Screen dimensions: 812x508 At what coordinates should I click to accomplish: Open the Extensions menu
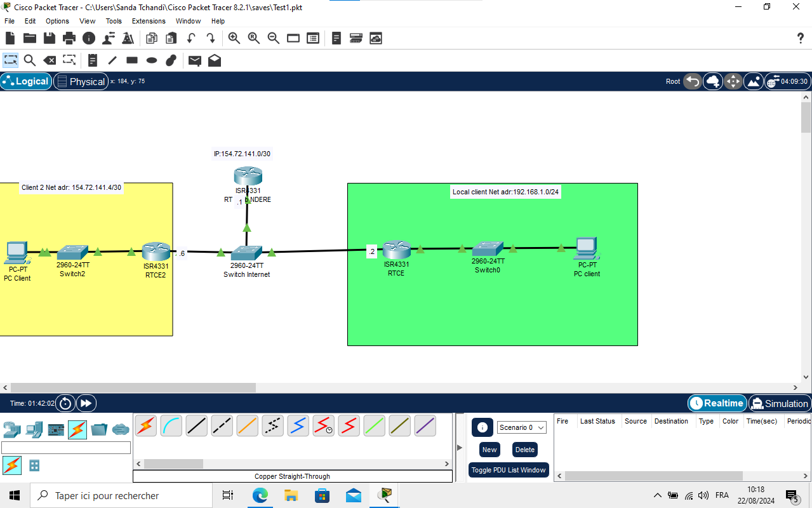click(x=149, y=21)
